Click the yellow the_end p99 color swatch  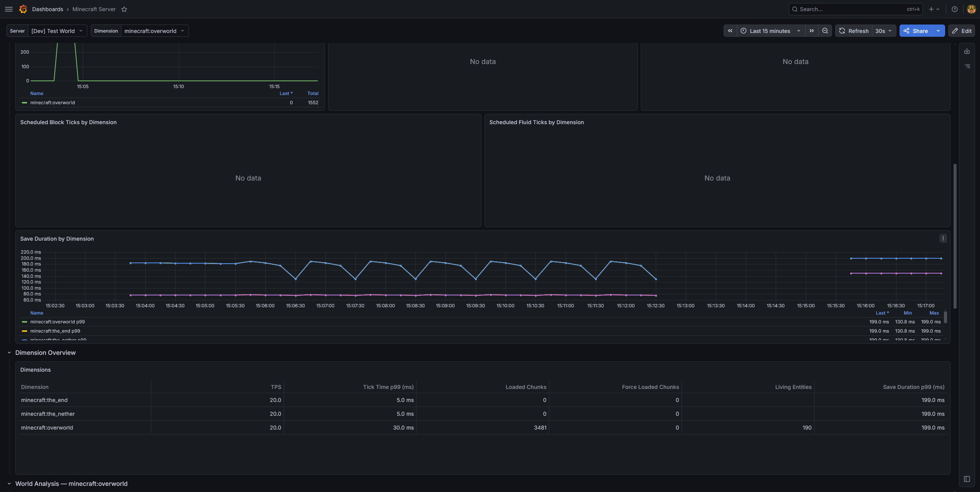coord(25,331)
